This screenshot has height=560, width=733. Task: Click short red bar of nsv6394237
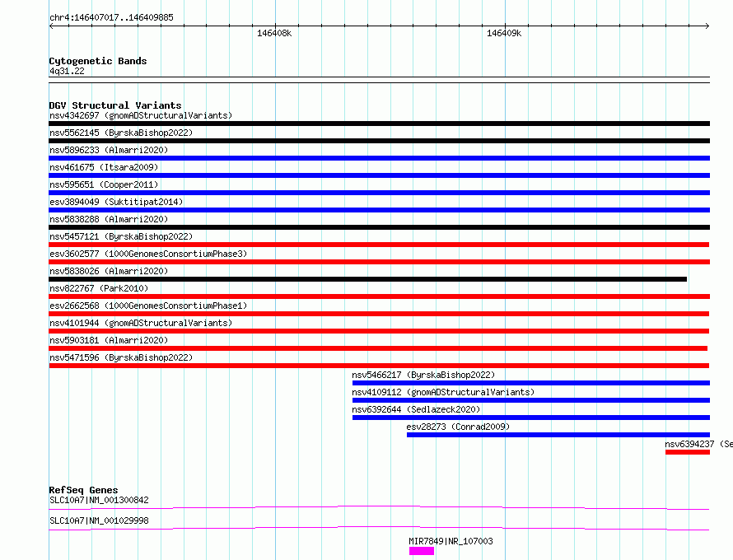(x=688, y=452)
